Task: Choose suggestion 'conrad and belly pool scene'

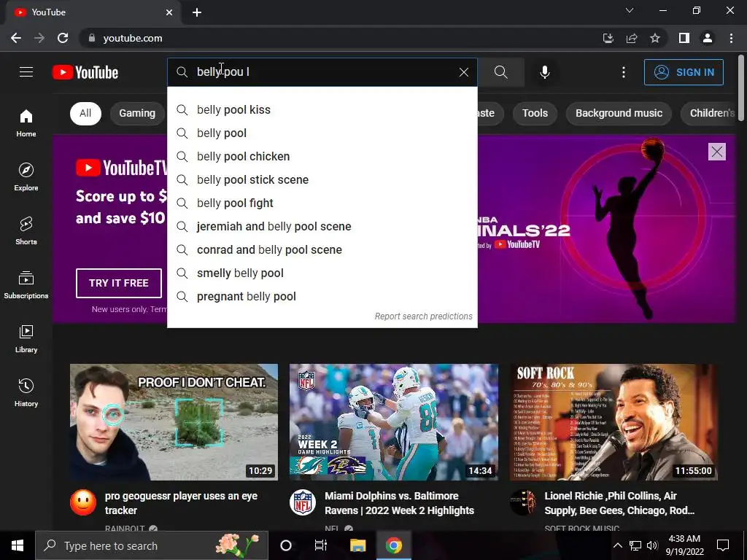Action: [322, 249]
